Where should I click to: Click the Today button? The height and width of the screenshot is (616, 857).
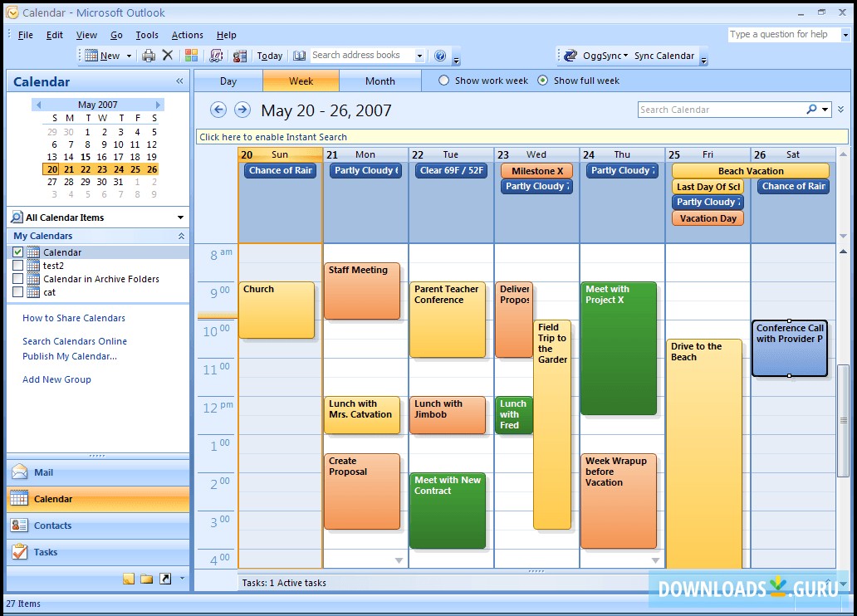click(x=269, y=56)
